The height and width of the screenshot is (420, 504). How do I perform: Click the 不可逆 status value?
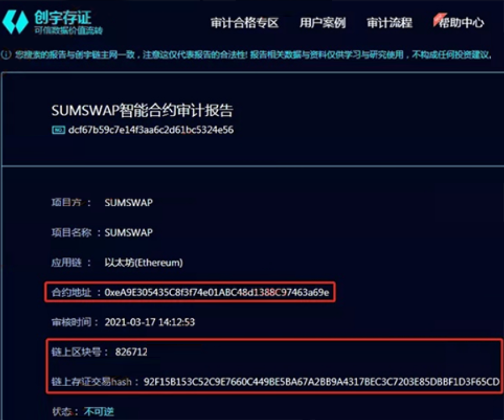(99, 412)
